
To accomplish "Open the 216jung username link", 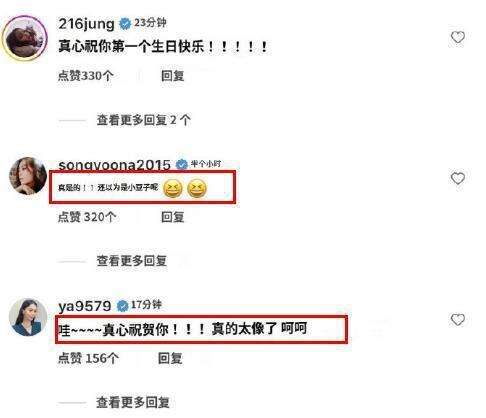I will pyautogui.click(x=87, y=24).
